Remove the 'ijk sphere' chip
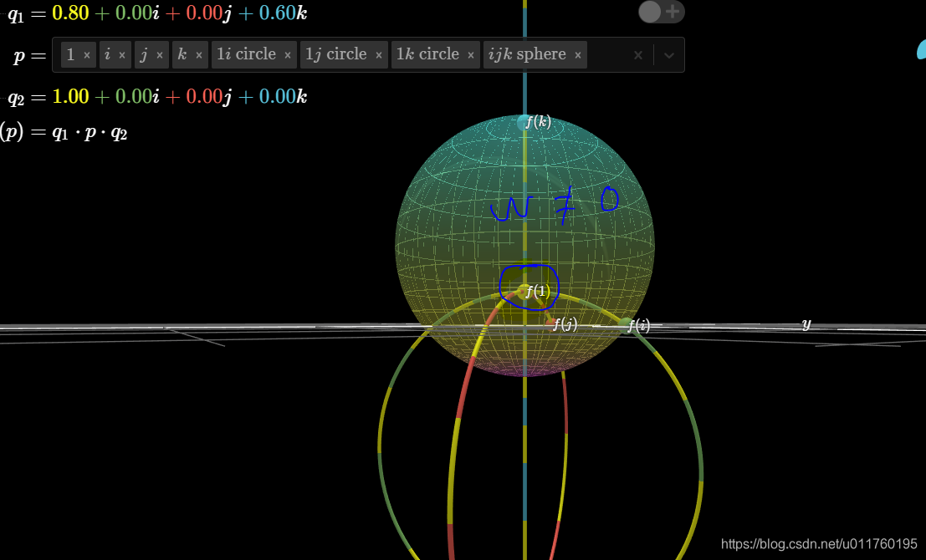The width and height of the screenshot is (926, 560). point(577,55)
